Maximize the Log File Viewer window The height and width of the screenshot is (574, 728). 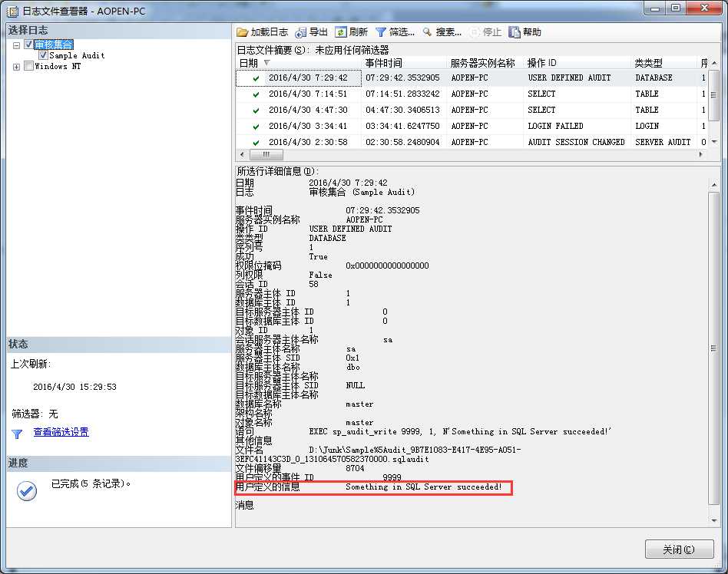[676, 8]
